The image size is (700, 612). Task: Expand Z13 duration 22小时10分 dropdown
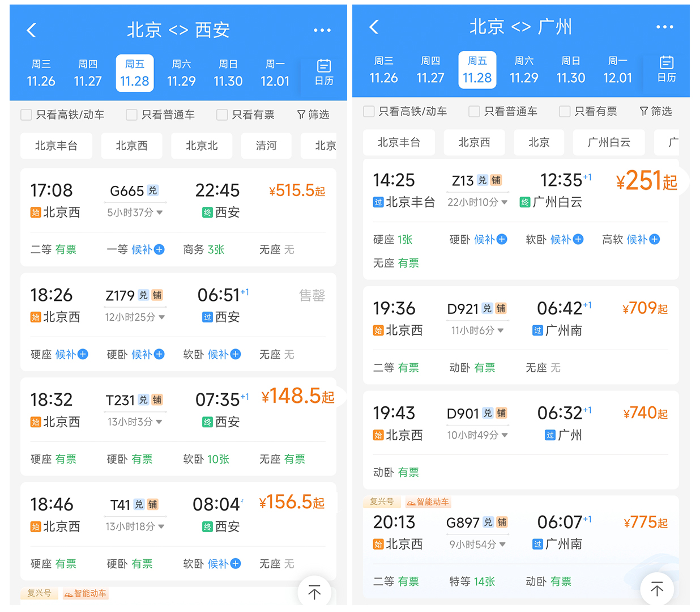point(505,202)
